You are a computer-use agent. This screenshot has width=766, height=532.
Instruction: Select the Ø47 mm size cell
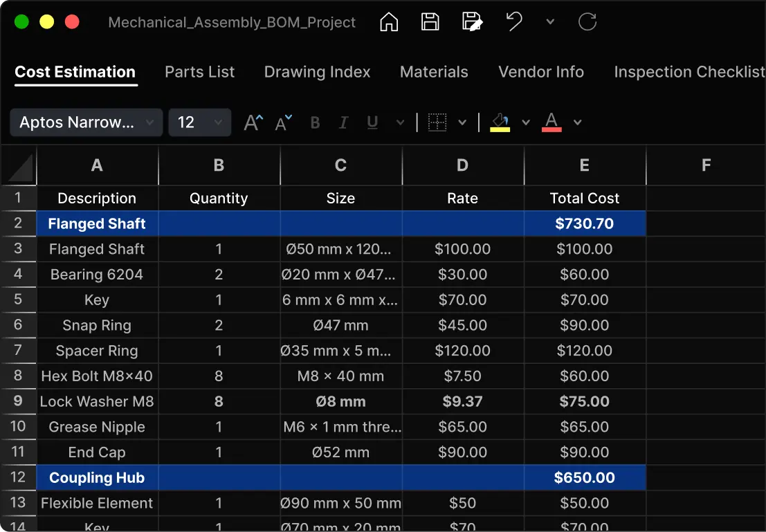tap(341, 325)
